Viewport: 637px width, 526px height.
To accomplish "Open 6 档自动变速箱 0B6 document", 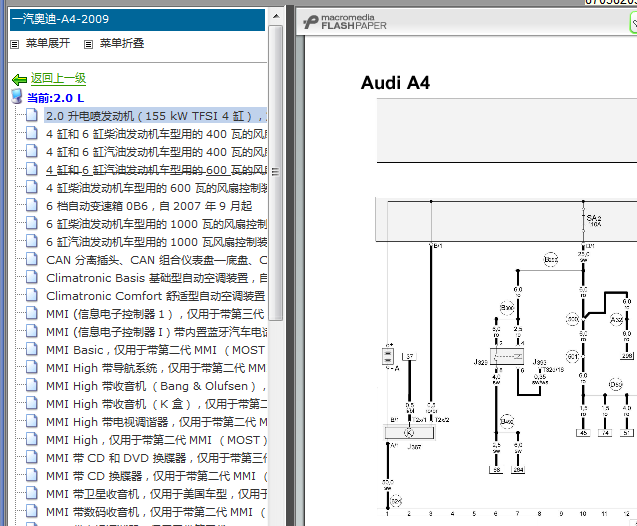I will [149, 206].
